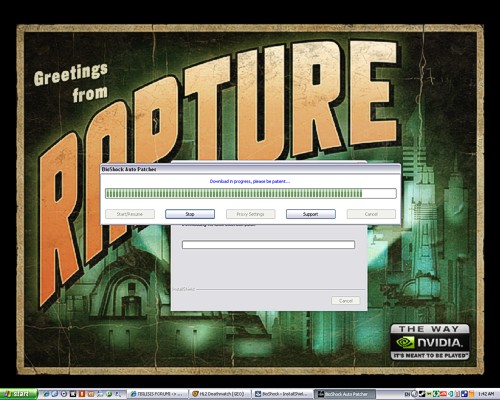Screen dimensions: 500x400
Task: Click the Start/Resume button
Action: 130,214
